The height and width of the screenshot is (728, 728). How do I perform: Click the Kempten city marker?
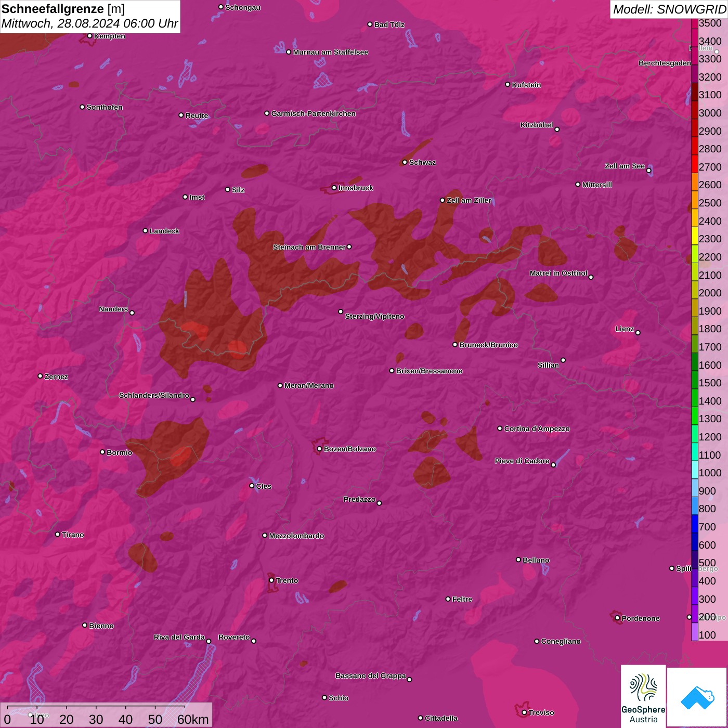click(x=89, y=36)
